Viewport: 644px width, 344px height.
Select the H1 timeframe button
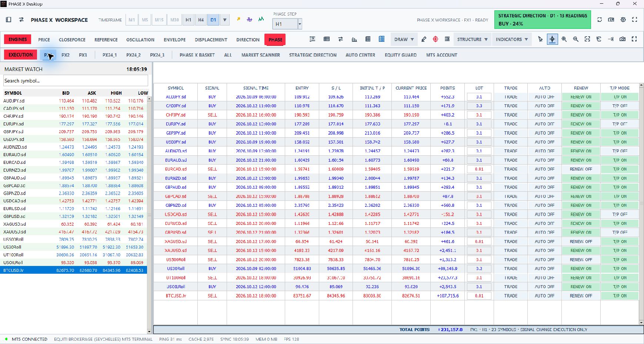pos(188,20)
